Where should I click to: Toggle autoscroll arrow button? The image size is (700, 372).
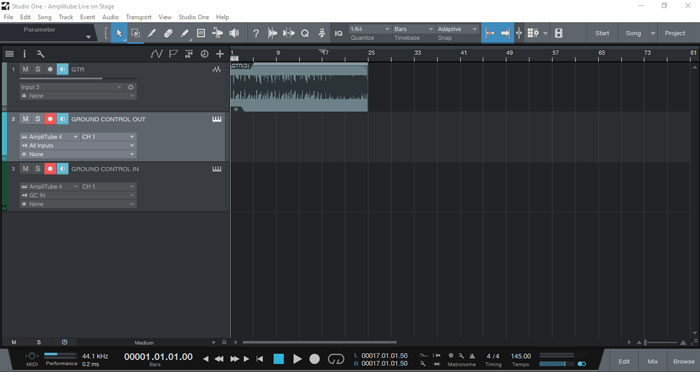(506, 33)
